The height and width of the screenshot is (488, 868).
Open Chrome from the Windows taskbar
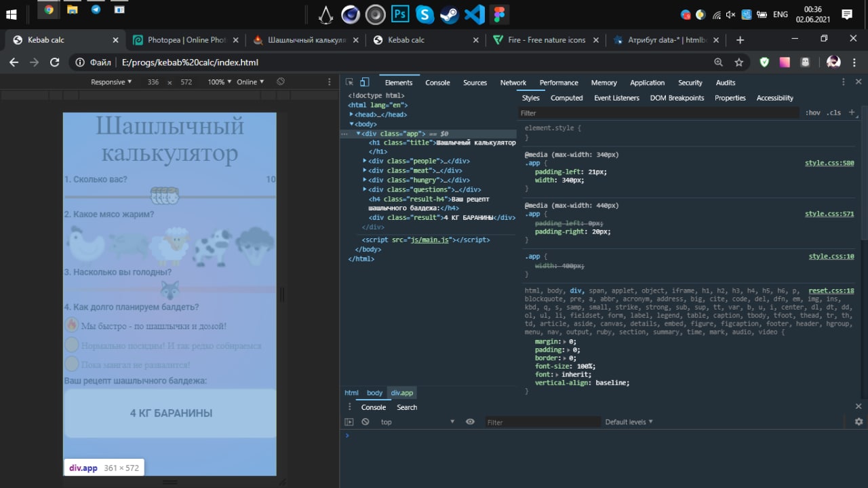click(x=48, y=10)
